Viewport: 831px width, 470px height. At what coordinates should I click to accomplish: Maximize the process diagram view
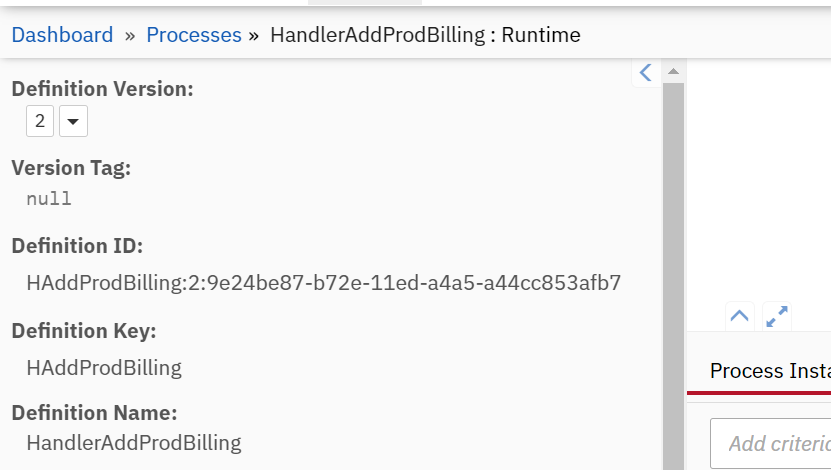coord(777,316)
